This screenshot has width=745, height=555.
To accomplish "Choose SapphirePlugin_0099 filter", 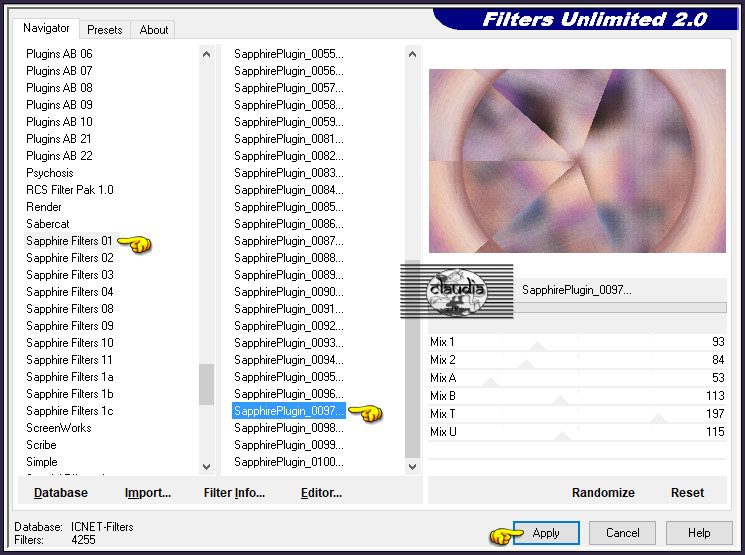I will [289, 445].
